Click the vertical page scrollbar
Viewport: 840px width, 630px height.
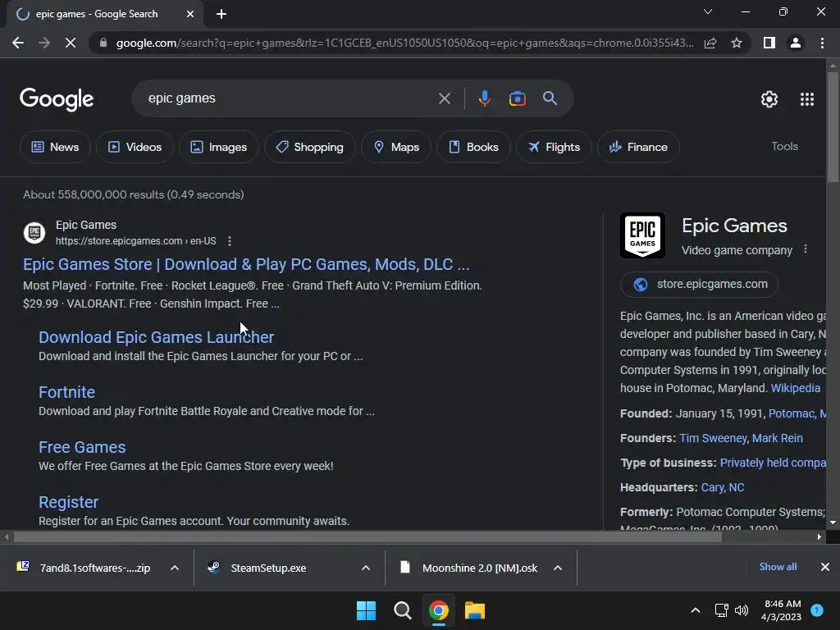pos(833,126)
